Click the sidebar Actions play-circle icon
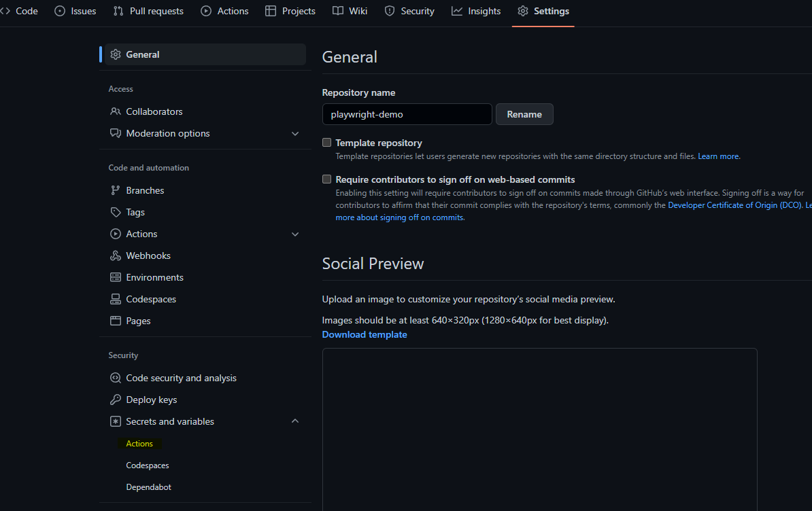 point(116,234)
